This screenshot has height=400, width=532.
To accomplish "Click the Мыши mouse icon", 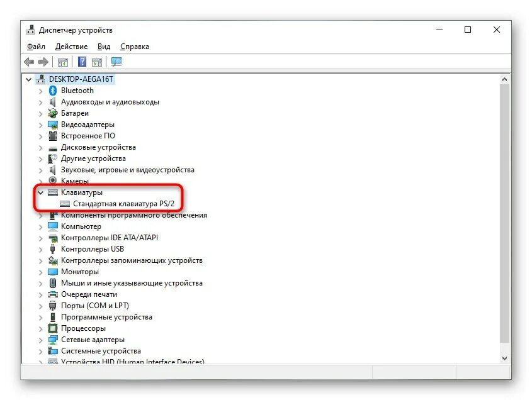I will pos(53,283).
